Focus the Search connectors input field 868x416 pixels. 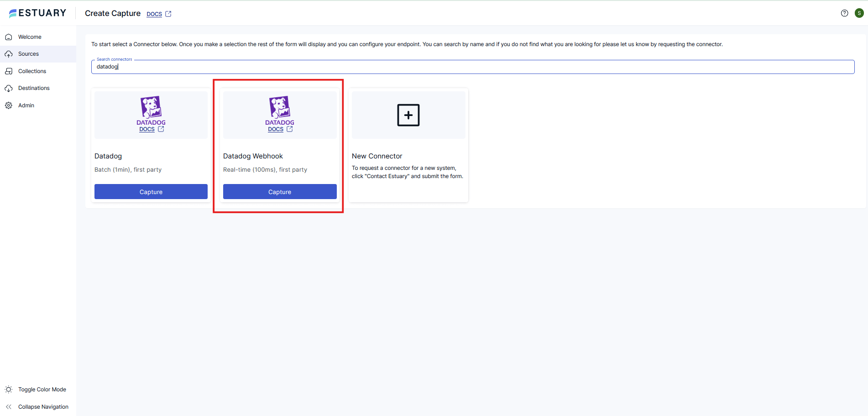473,67
